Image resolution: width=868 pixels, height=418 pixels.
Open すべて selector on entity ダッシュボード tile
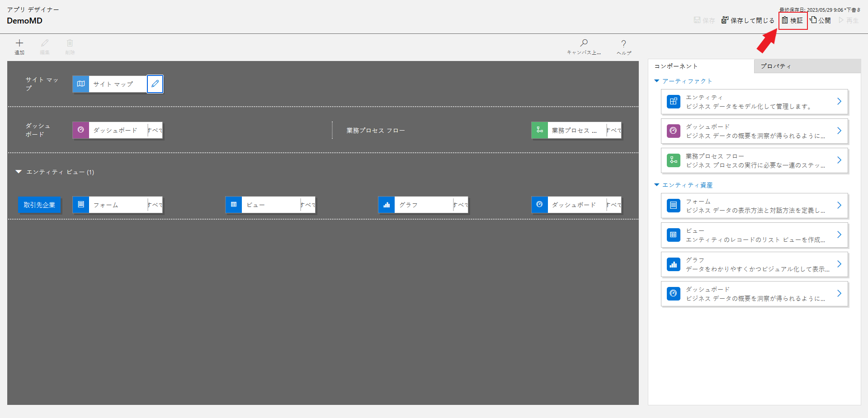coord(614,205)
